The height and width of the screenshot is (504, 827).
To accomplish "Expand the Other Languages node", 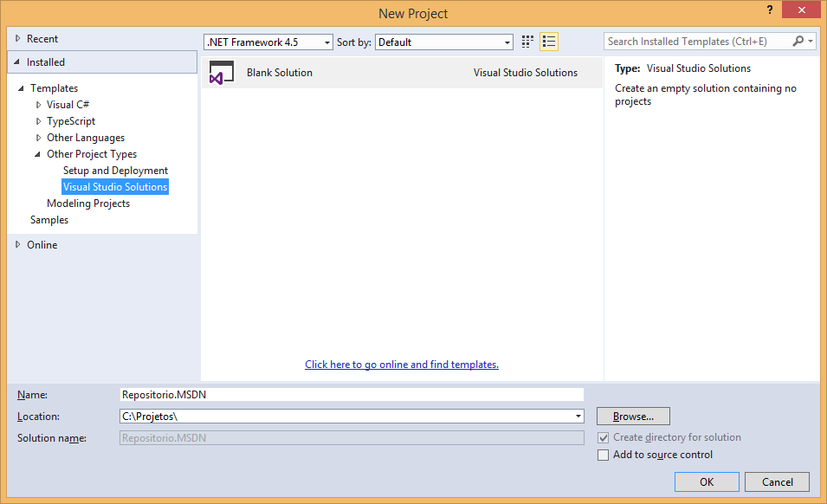I will pyautogui.click(x=38, y=138).
